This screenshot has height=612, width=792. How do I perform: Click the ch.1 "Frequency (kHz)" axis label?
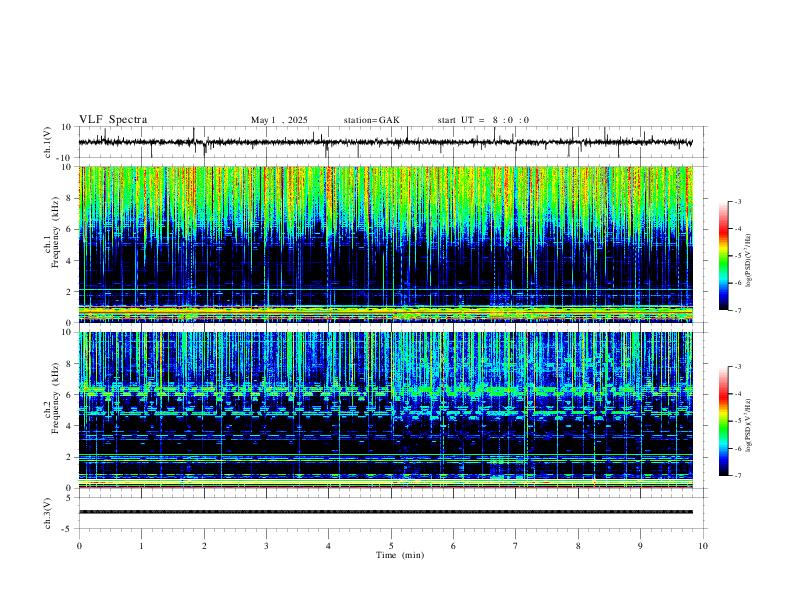56,232
